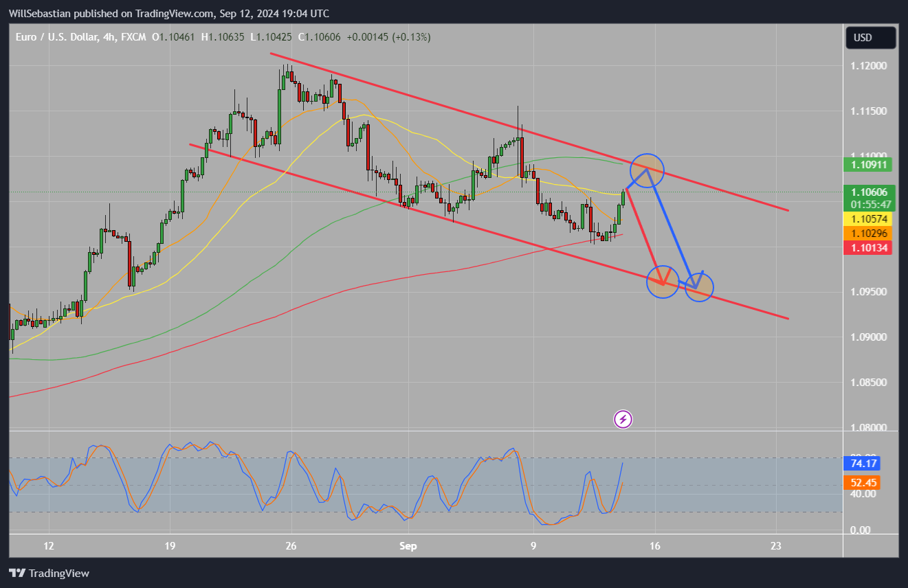
Task: Click the 1.11500 price axis label
Action: pos(867,111)
